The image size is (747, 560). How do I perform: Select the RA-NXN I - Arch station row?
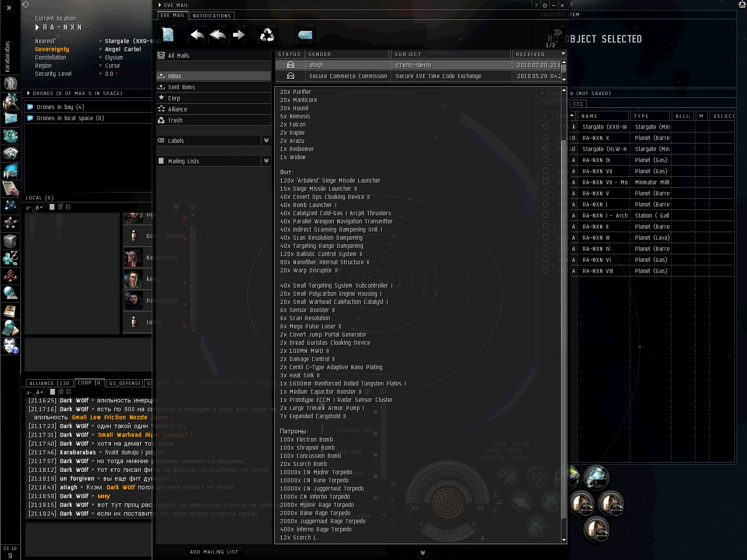pyautogui.click(x=636, y=215)
